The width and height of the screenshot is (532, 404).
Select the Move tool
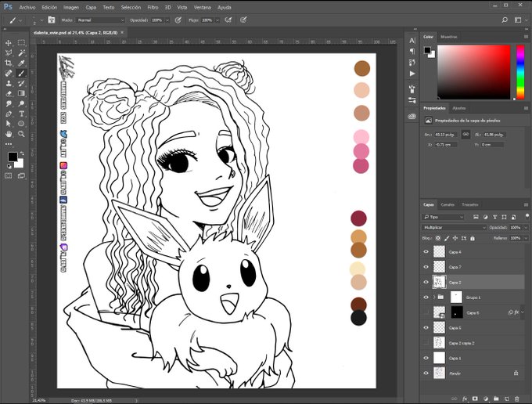[9, 43]
